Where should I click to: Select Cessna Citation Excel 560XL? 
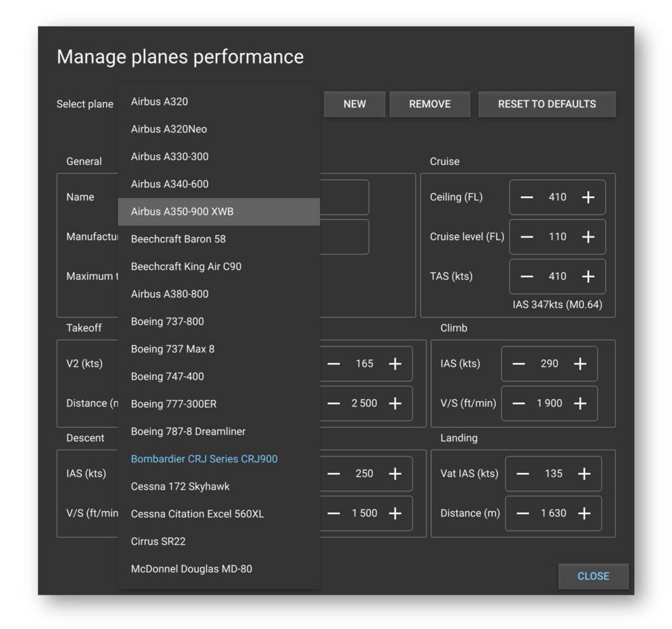coord(219,513)
